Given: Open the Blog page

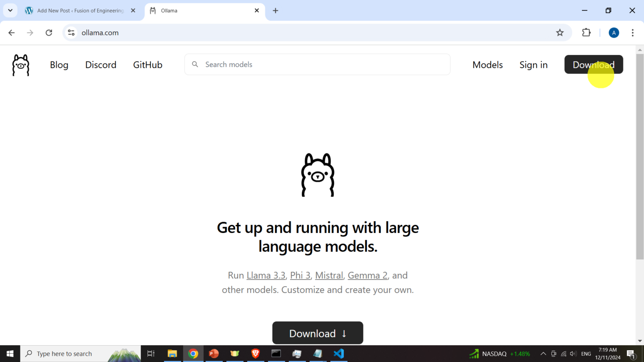Looking at the screenshot, I should pyautogui.click(x=59, y=65).
